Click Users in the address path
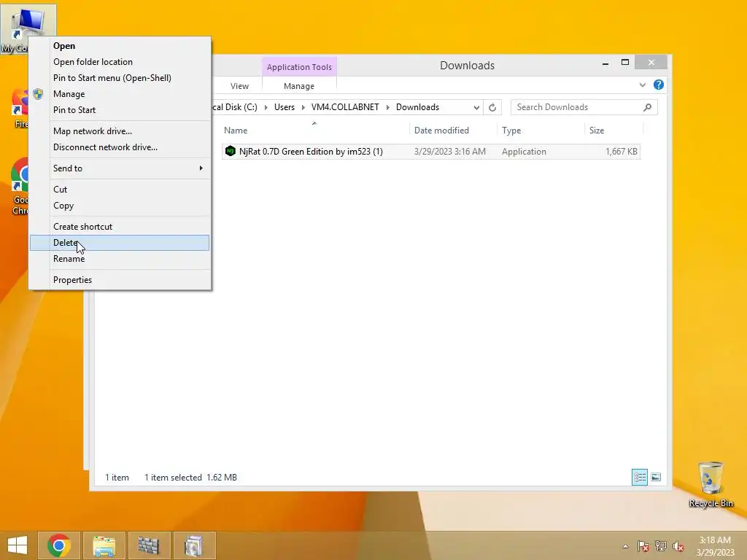Image resolution: width=747 pixels, height=560 pixels. 285,107
